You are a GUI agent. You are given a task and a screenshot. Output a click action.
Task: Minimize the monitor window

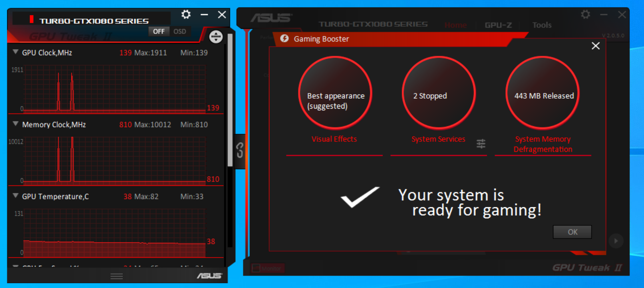coord(204,15)
